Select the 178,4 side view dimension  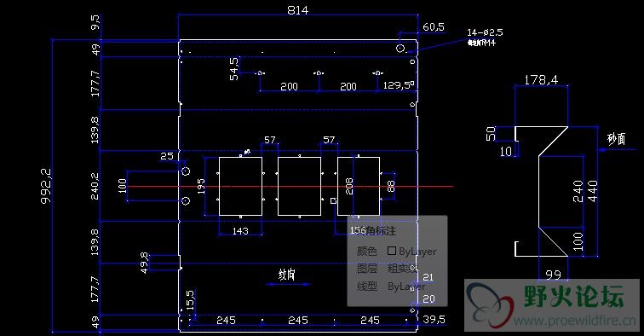coord(541,79)
